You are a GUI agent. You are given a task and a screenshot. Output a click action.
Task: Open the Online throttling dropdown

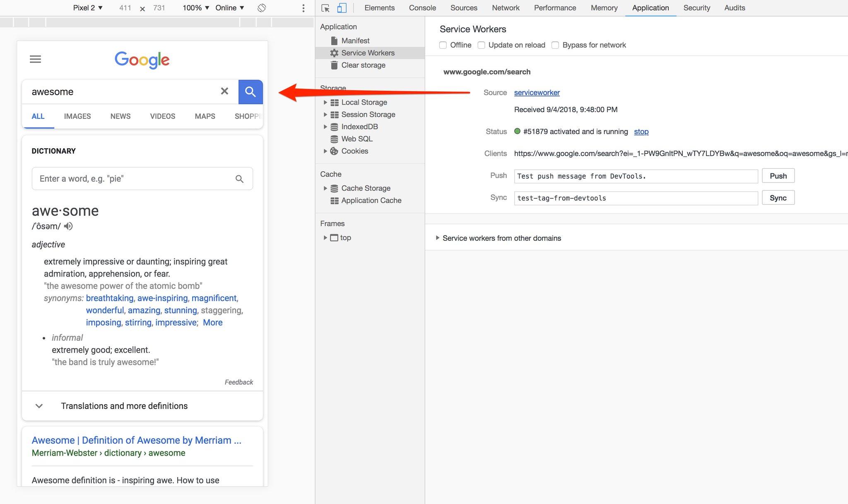click(230, 8)
